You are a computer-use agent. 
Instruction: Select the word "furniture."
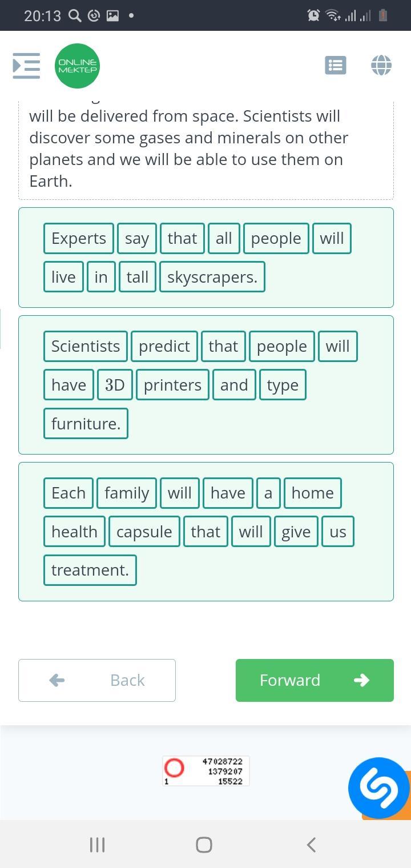pos(86,424)
